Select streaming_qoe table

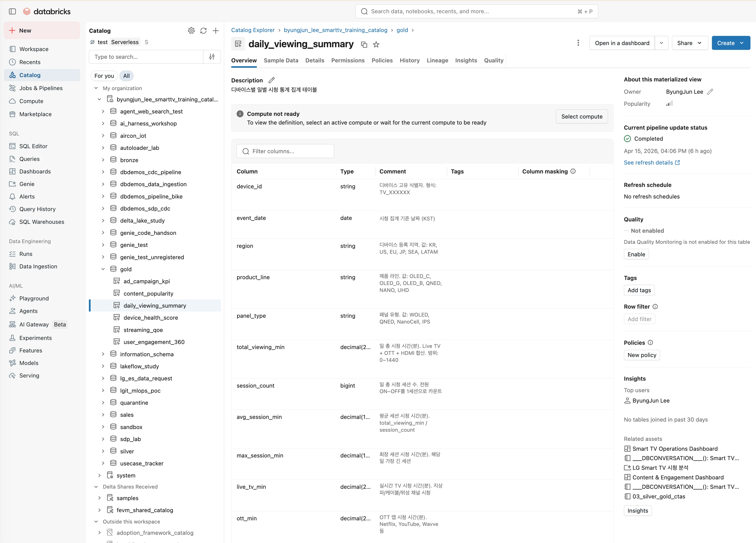coord(143,330)
